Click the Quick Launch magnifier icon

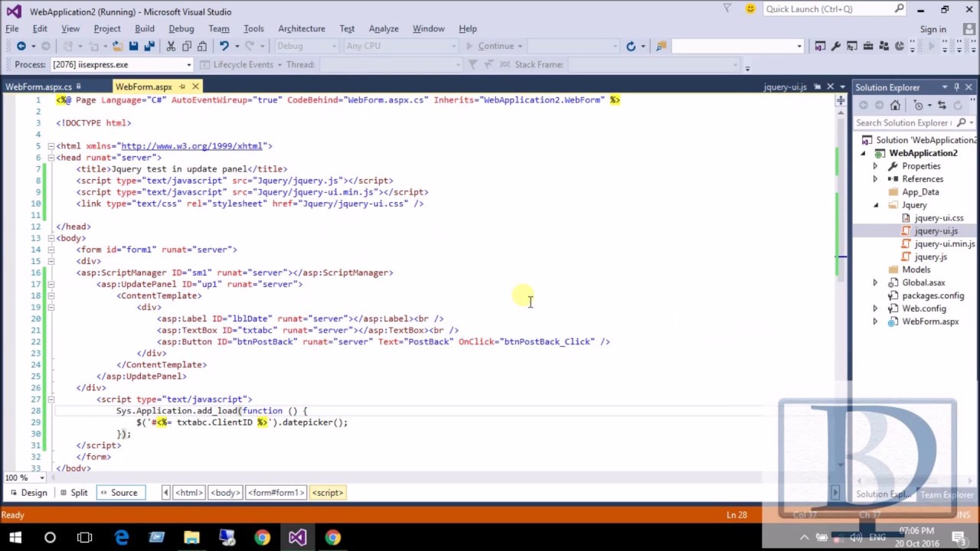(x=900, y=9)
